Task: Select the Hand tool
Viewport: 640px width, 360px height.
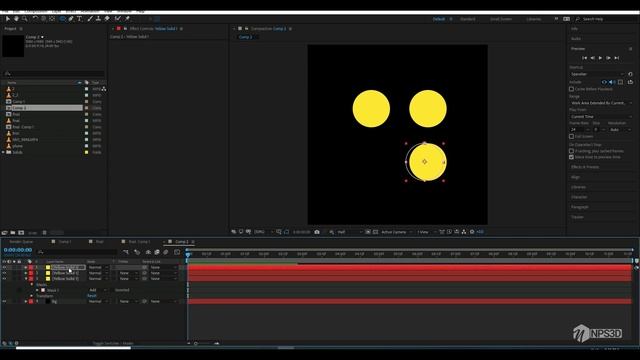Action: pyautogui.click(x=16, y=19)
